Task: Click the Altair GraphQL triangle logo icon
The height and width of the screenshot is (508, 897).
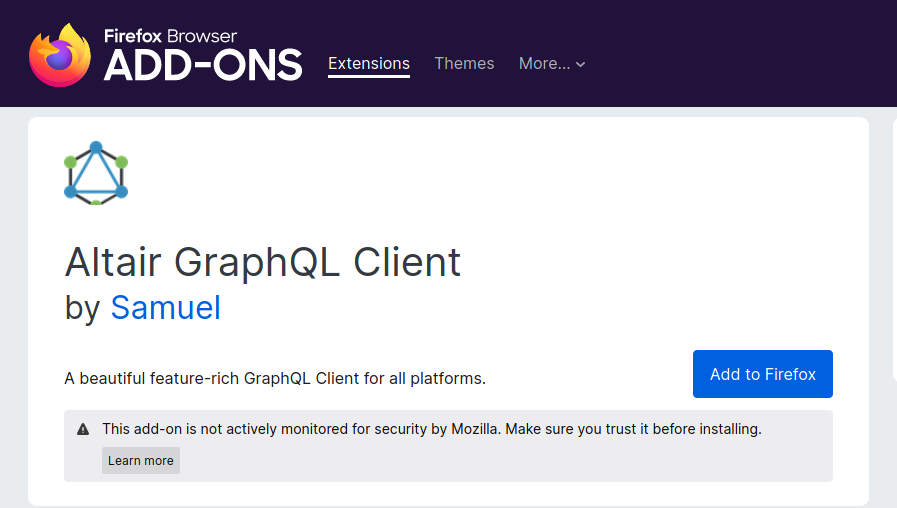Action: 96,173
